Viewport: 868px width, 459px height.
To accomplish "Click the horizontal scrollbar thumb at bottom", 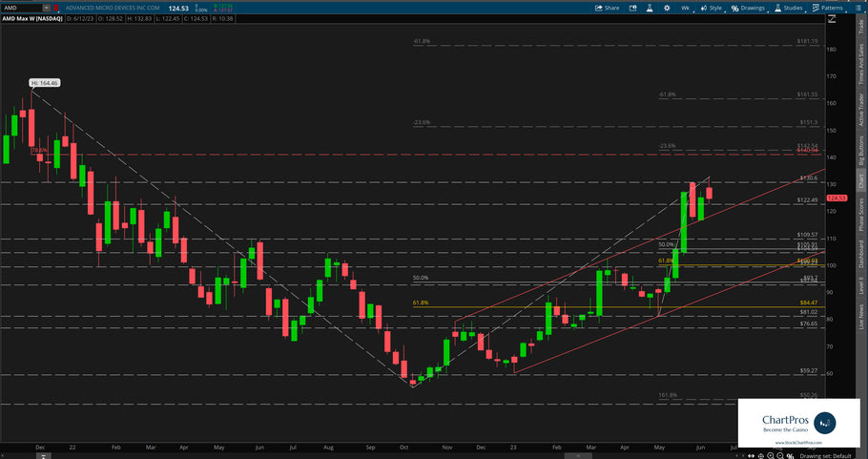I will pyautogui.click(x=578, y=456).
